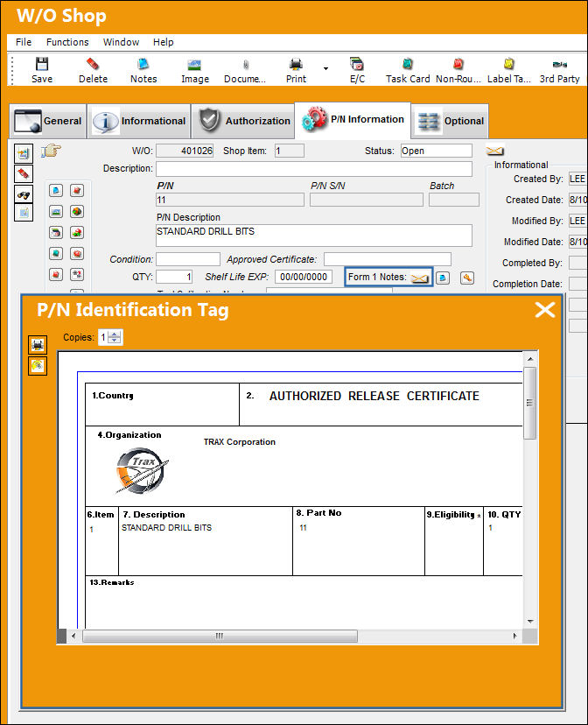Click the P/N Description text box
The height and width of the screenshot is (725, 588).
[x=314, y=236]
